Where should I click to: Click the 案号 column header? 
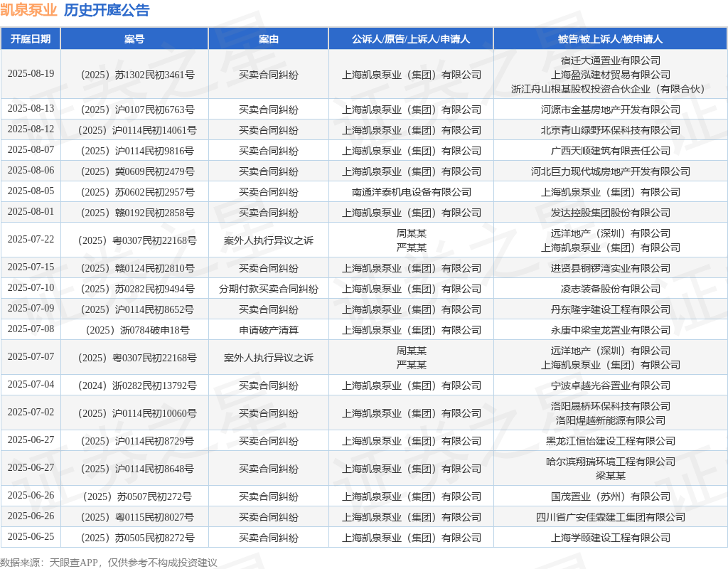(134, 38)
